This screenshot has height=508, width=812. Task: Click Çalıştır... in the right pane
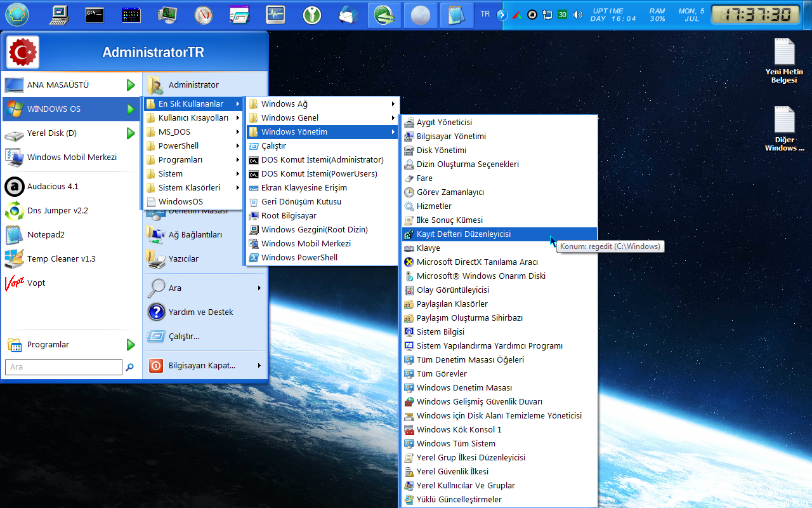point(204,337)
